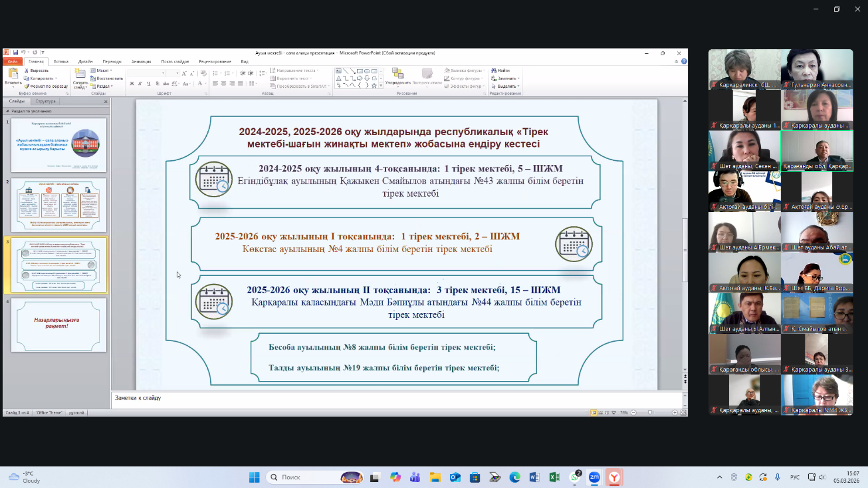Screen dimensions: 868x488
Task: Click the Find (Найти) binoculars icon
Action: (x=494, y=70)
